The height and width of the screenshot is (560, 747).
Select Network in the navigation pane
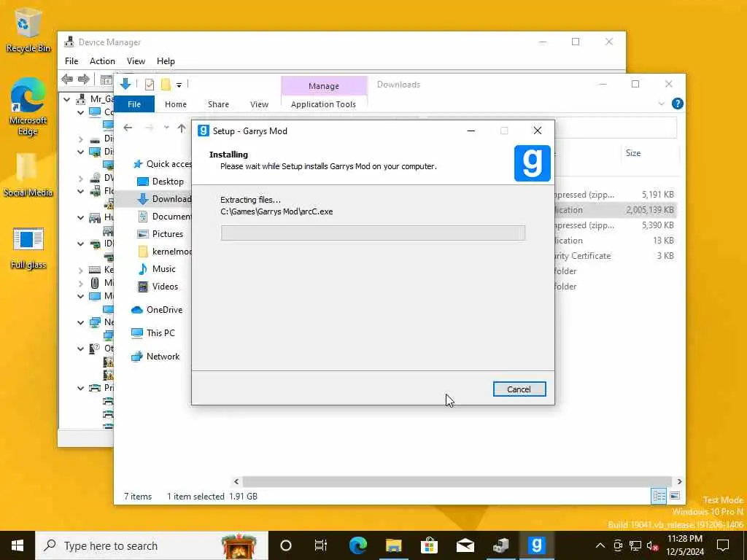tap(155, 356)
